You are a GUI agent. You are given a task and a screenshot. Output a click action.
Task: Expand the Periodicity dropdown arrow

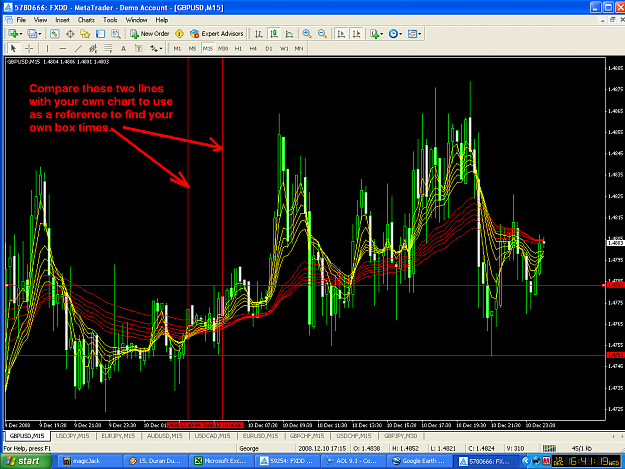(401, 34)
